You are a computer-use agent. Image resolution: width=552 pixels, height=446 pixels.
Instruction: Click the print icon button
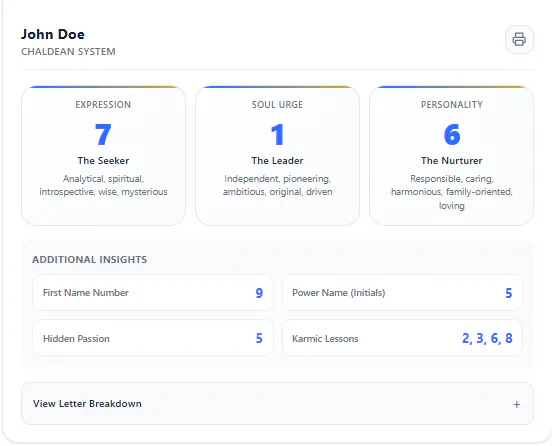[519, 39]
